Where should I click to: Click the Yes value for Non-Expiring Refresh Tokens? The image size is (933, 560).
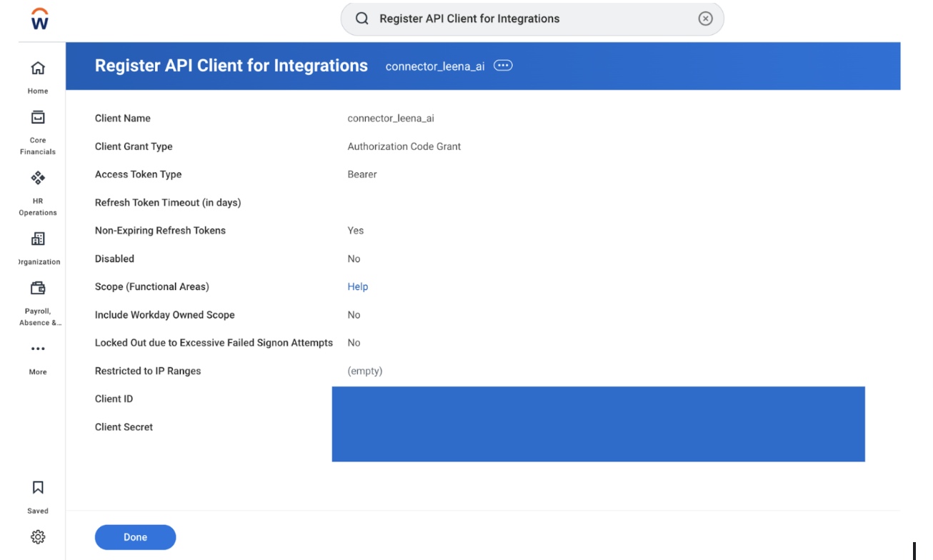pos(356,231)
